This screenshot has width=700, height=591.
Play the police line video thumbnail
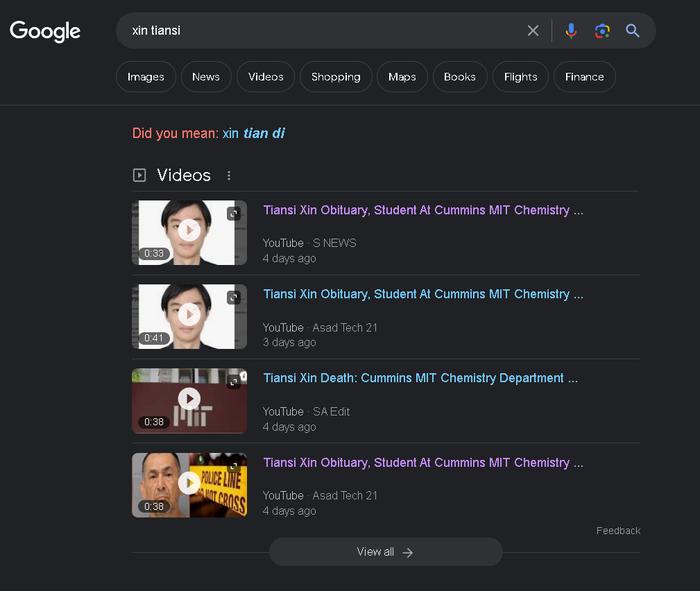[x=189, y=485]
